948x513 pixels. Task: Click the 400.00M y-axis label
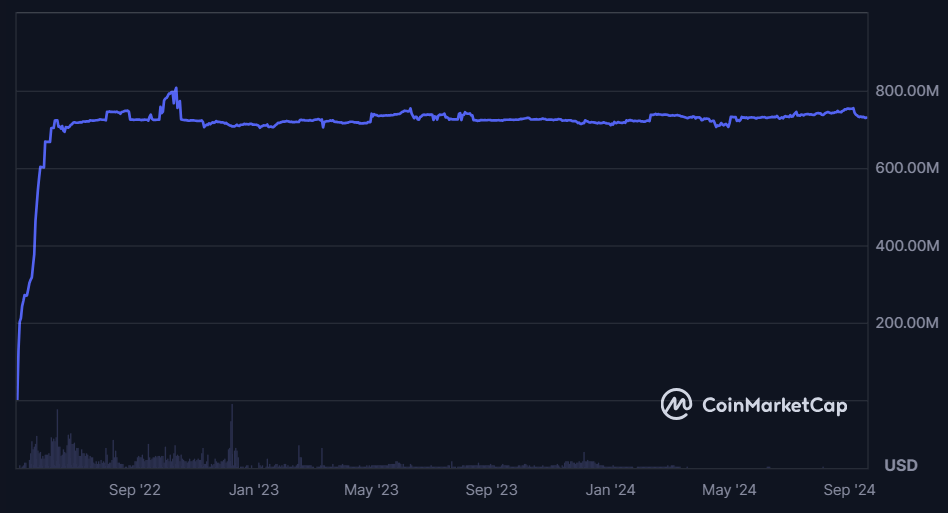(x=907, y=246)
